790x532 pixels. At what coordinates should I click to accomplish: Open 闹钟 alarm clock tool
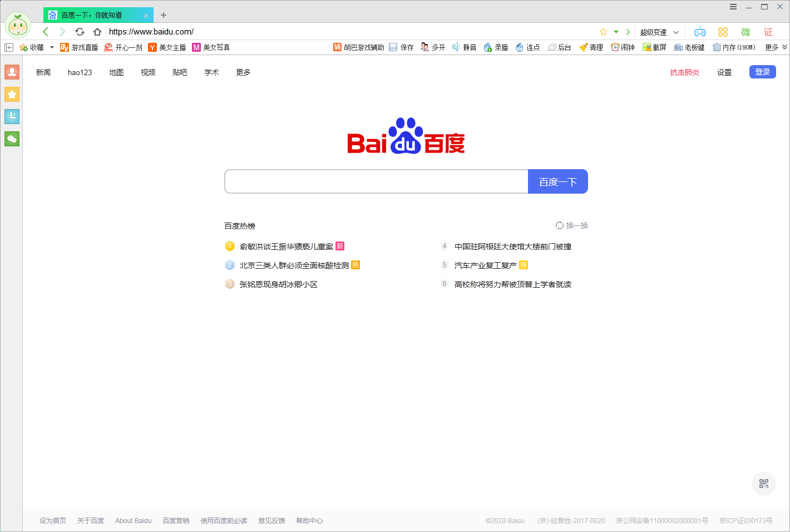click(x=623, y=47)
